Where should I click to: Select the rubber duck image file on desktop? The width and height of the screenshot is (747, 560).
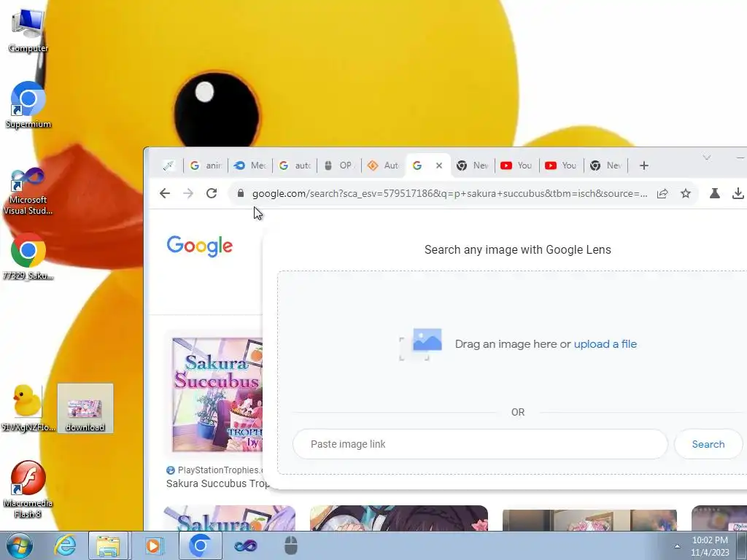tap(28, 408)
